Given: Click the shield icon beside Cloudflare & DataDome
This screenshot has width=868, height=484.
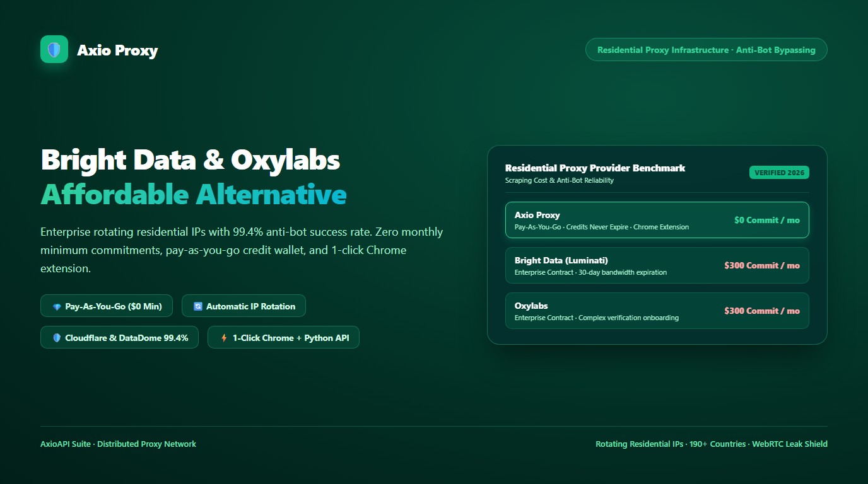Looking at the screenshot, I should [57, 338].
